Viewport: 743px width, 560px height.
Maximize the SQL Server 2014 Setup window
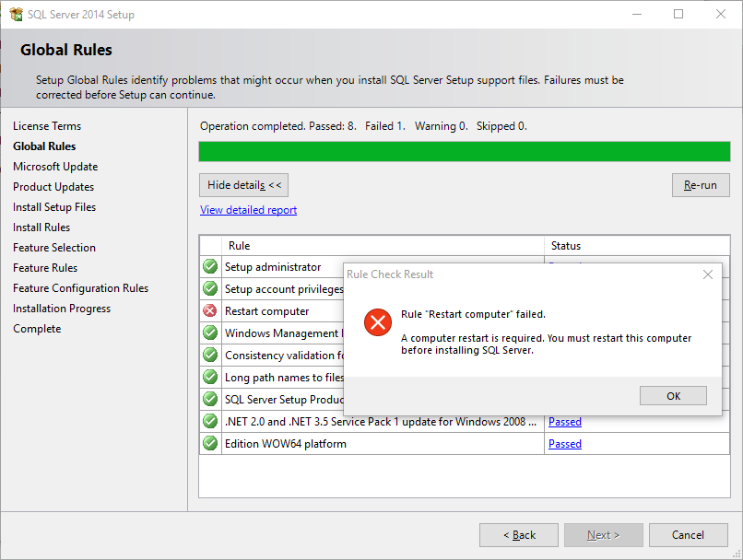[678, 14]
